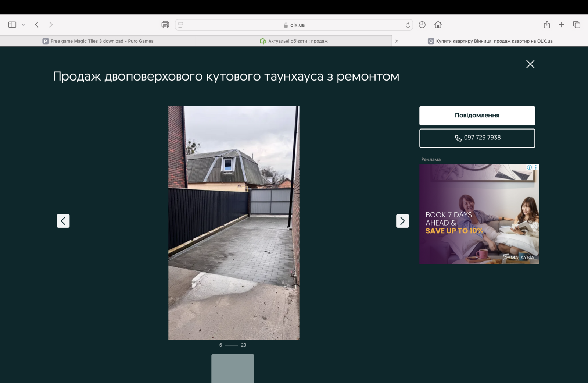Close the photo gallery overlay
Screen dimensions: 588x383
tap(530, 64)
